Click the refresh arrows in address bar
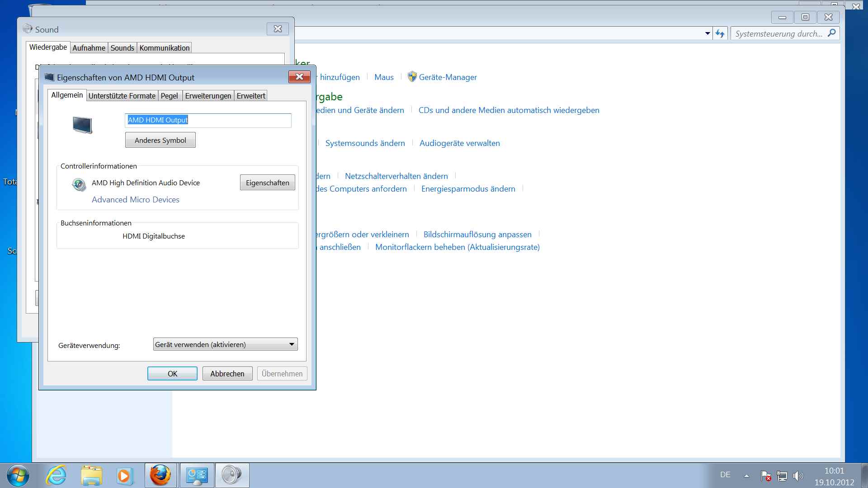The width and height of the screenshot is (868, 488). pos(720,33)
